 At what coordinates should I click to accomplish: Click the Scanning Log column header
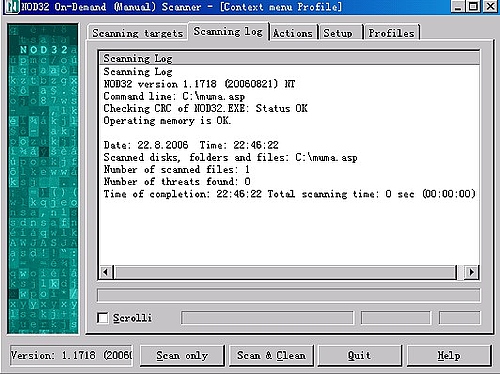(x=289, y=58)
